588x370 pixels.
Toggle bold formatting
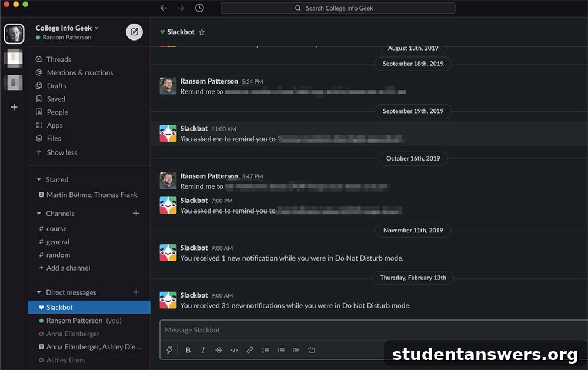click(x=188, y=350)
